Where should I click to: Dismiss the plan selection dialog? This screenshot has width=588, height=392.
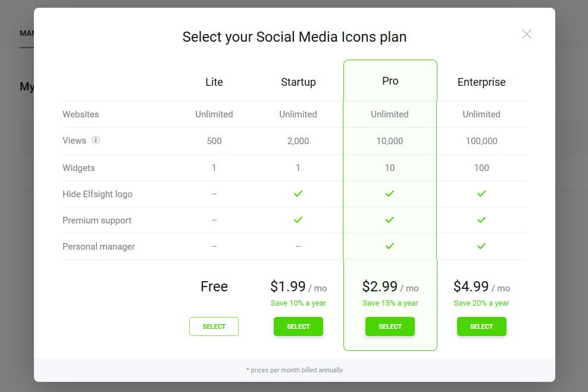pyautogui.click(x=526, y=34)
